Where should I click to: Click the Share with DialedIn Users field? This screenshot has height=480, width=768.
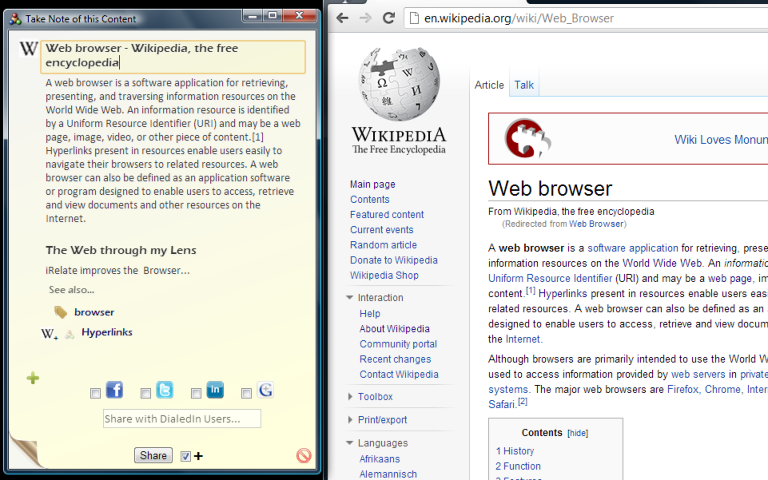[182, 419]
